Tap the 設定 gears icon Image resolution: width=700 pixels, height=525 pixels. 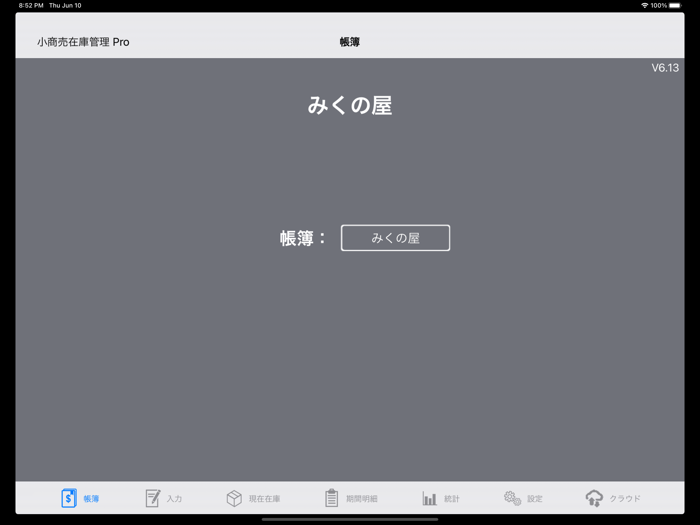(512, 498)
